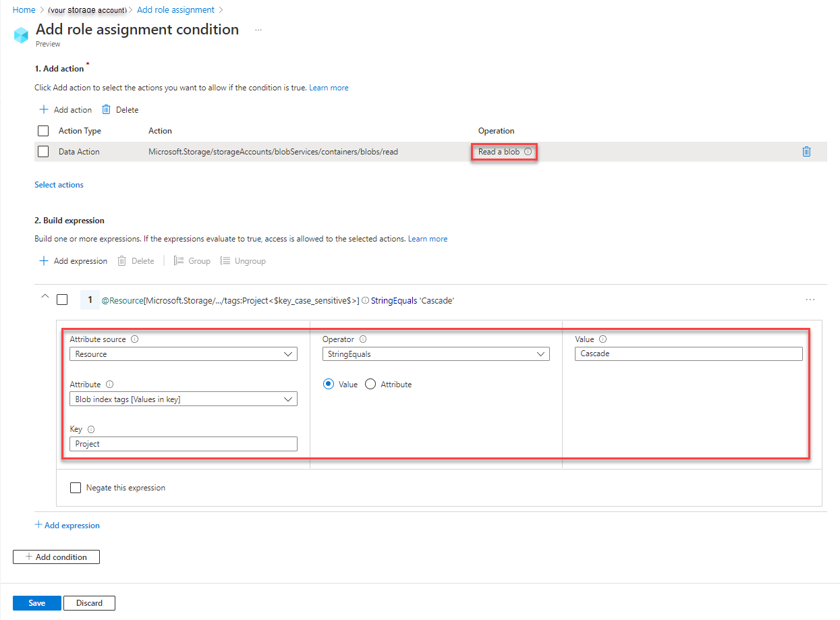Open Add role assignment breadcrumb
The image size is (840, 620).
175,10
